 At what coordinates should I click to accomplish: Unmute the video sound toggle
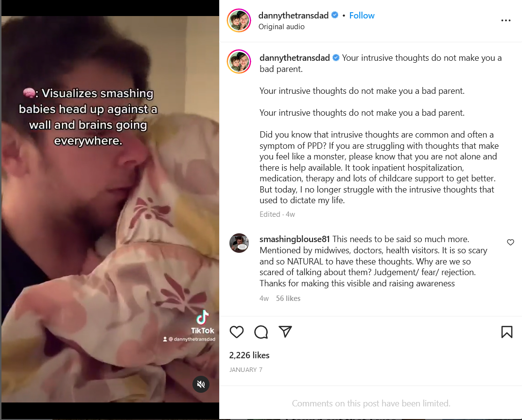coord(201,385)
